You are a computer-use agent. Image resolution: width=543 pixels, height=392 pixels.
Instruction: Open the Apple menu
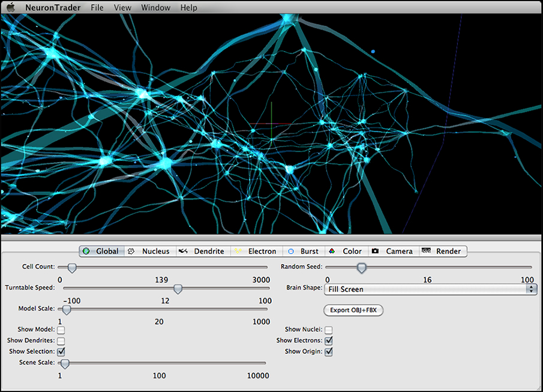(11, 7)
